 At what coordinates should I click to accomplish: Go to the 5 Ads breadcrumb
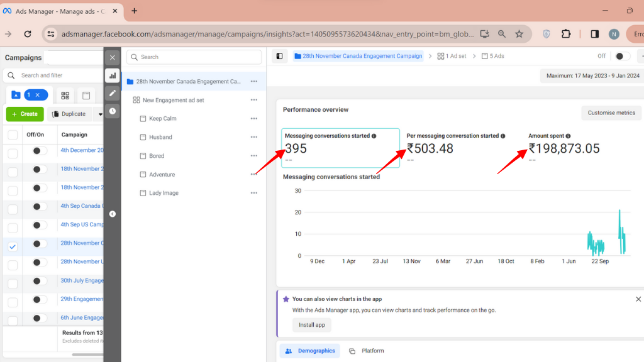[493, 56]
